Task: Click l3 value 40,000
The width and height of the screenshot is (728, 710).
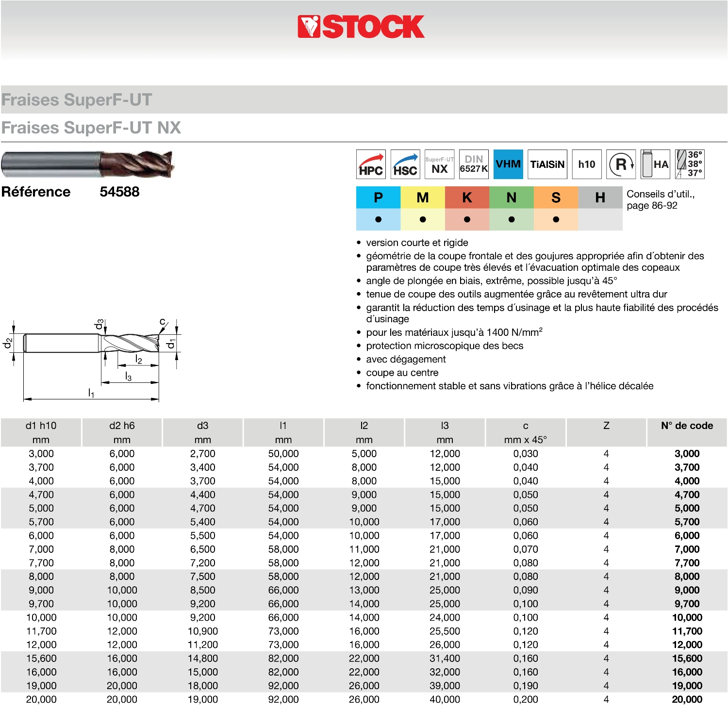Action: pos(445,699)
